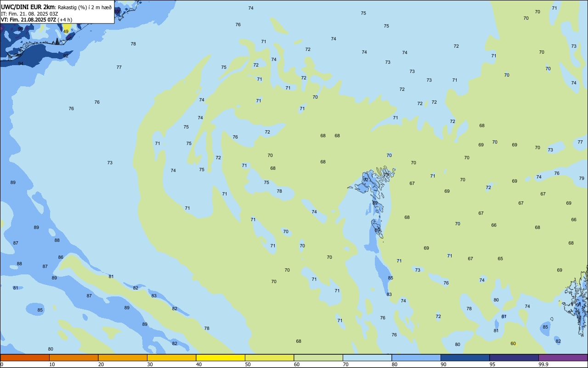This screenshot has width=588, height=368.
Task: Click the dark orange 0–10 legend swatch
Action: coord(25,357)
